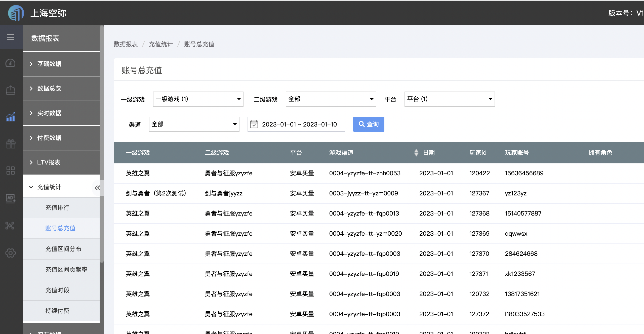Click the 平台 column header
Viewport: 644px width, 334px height.
pyautogui.click(x=296, y=153)
